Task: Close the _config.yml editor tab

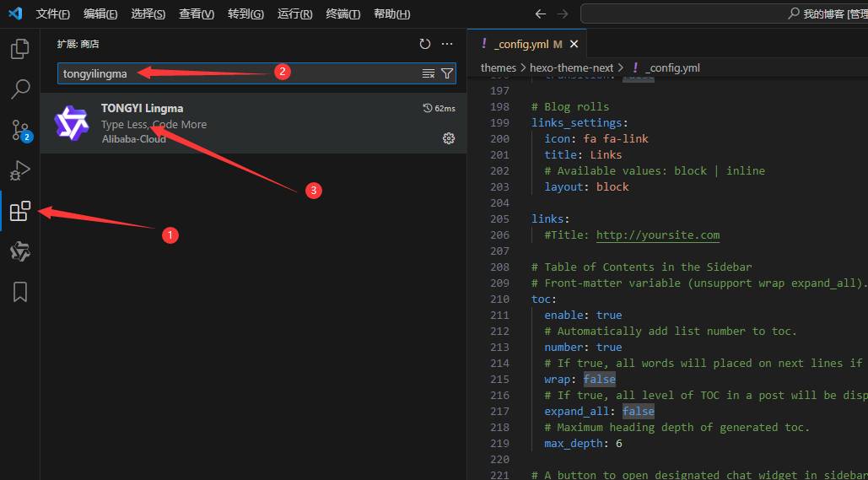Action: (x=574, y=45)
